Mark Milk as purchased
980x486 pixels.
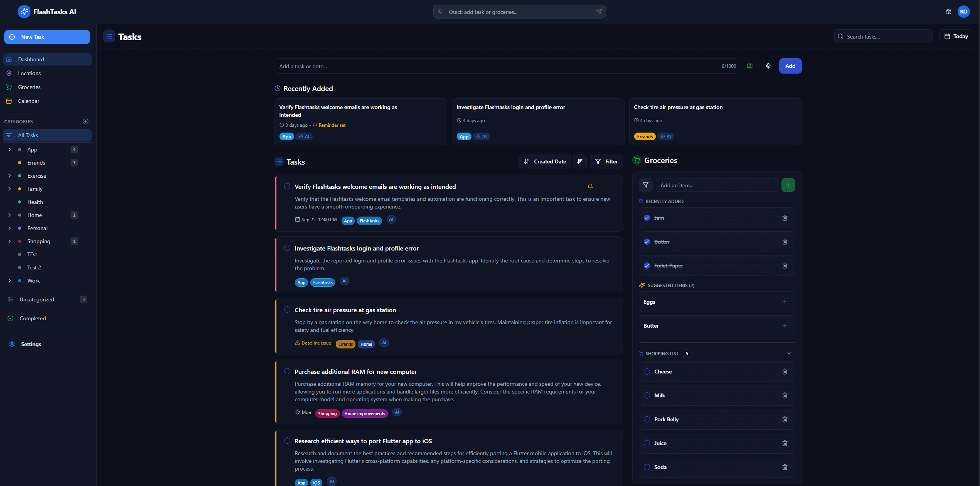(647, 395)
